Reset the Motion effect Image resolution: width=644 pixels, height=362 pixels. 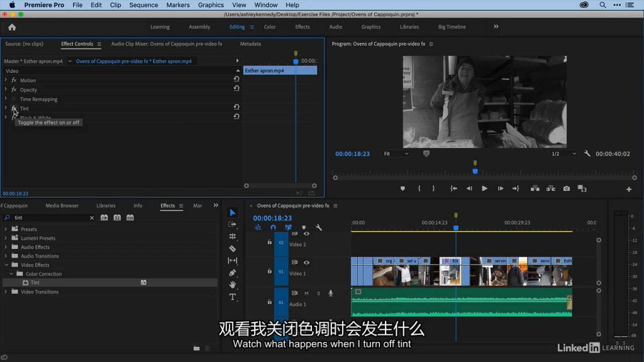236,79
